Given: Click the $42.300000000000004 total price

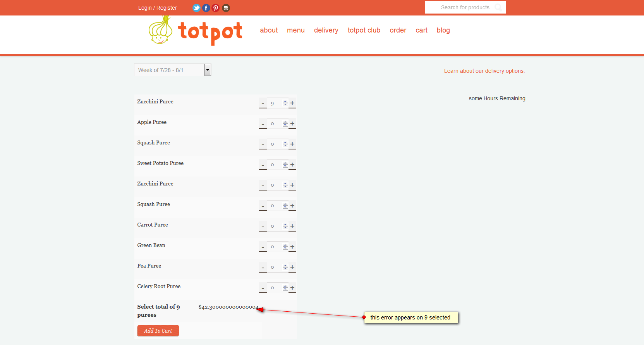Looking at the screenshot, I should pyautogui.click(x=228, y=307).
